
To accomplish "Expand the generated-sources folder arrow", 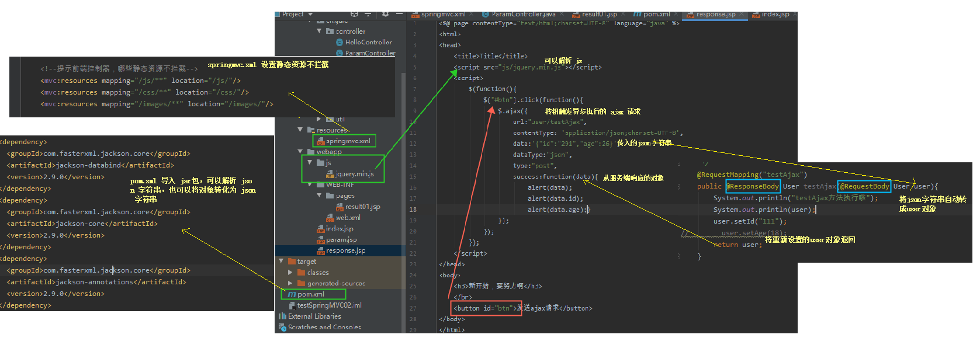I will (290, 284).
